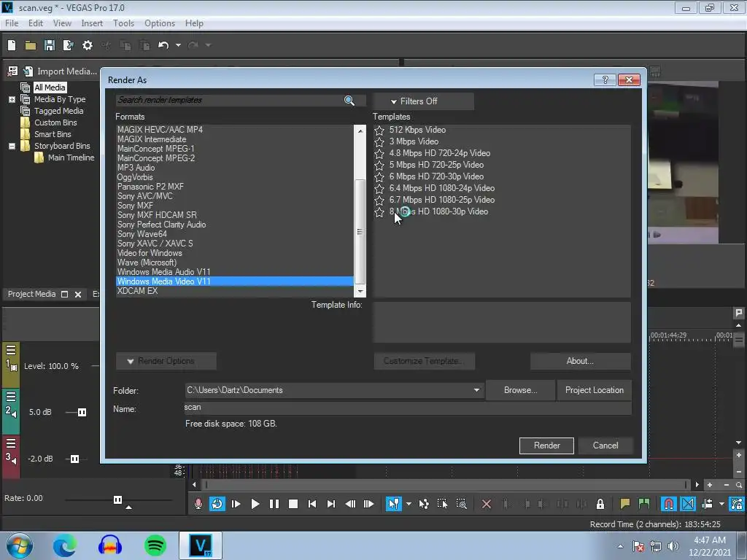This screenshot has height=560, width=747.
Task: Select MAGIX HEVC/AAC MP4 format
Action: pos(160,130)
